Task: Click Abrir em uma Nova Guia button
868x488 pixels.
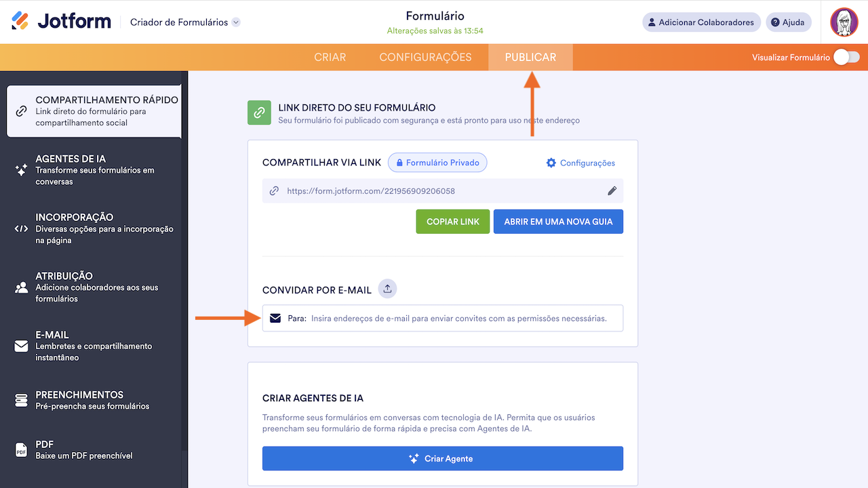Action: (x=558, y=222)
